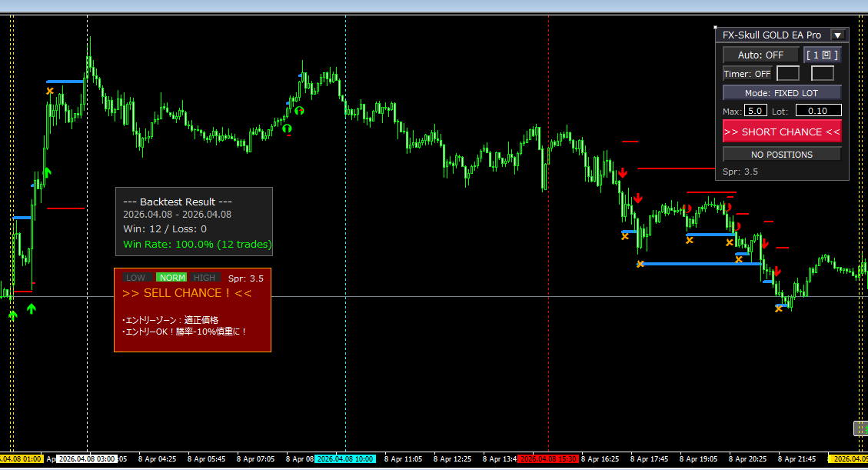
Task: Click the NO POSITIONS button
Action: (781, 155)
